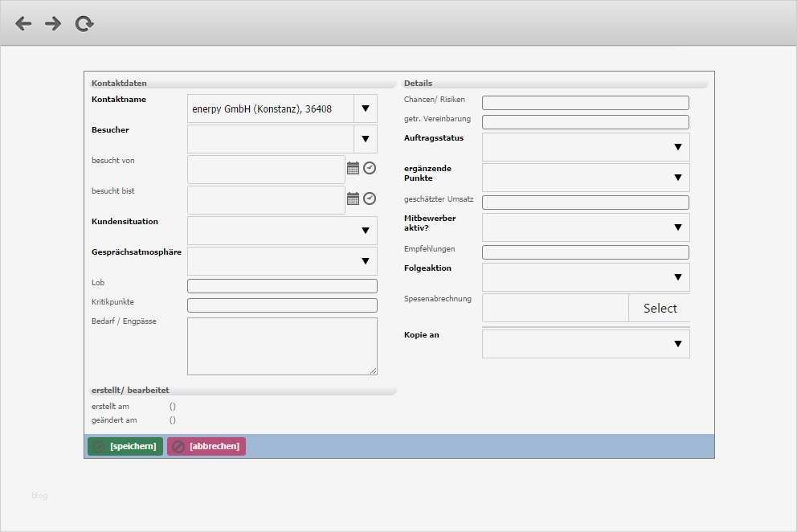
Task: Click the Spesenabrechnung file path field
Action: click(x=555, y=308)
